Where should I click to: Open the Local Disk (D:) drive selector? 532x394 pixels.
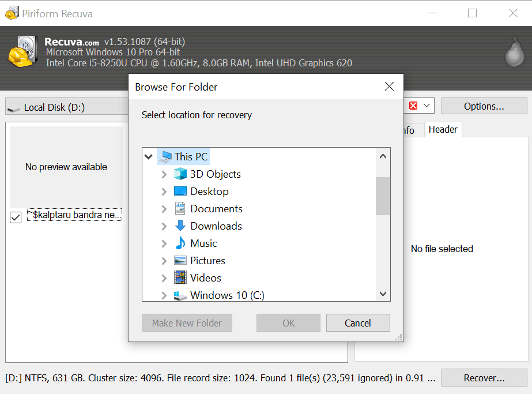[x=68, y=107]
